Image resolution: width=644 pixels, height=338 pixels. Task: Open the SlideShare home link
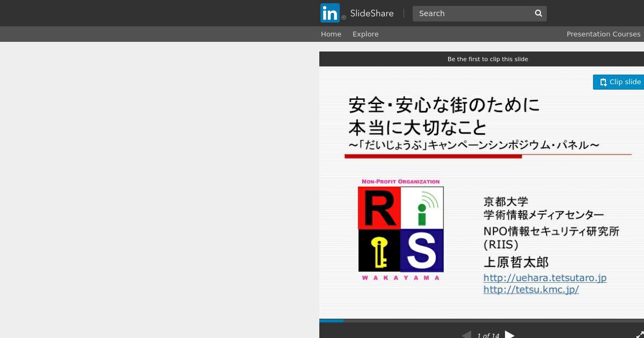(372, 13)
